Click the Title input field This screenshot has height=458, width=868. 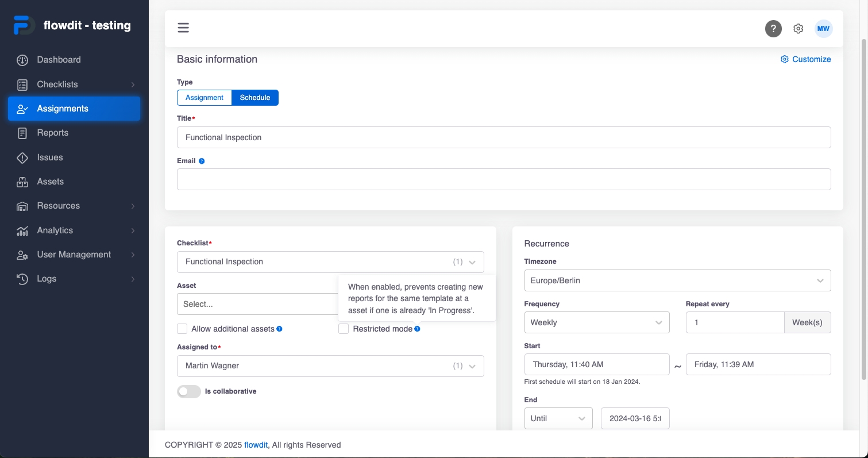coord(504,137)
